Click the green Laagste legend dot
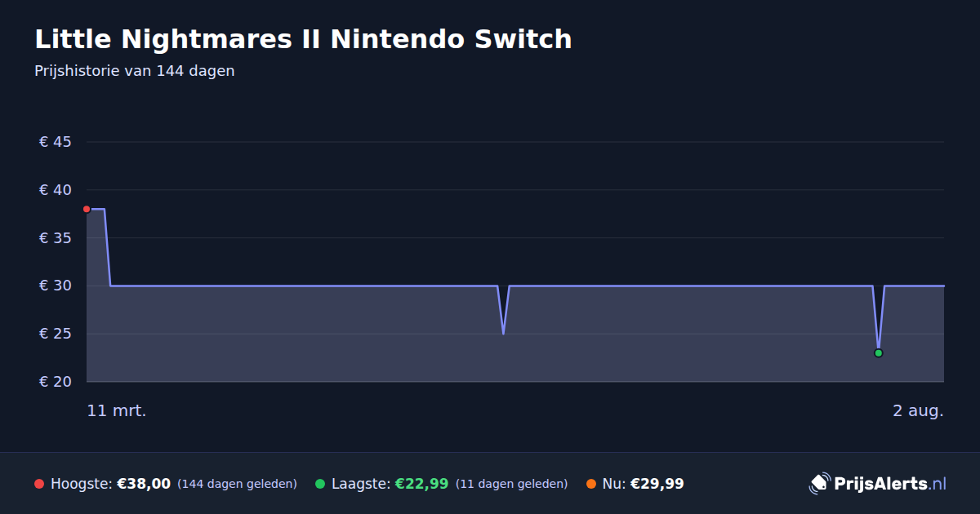The image size is (980, 514). point(320,484)
